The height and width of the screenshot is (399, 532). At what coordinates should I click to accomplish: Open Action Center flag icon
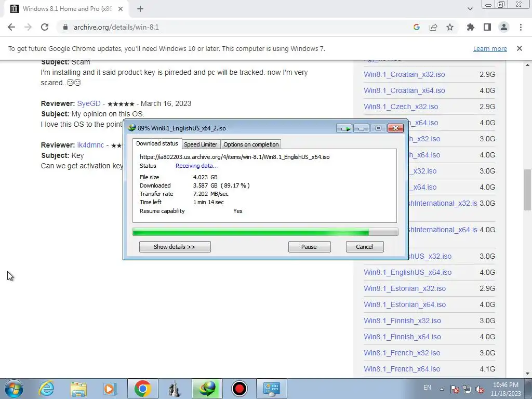(x=455, y=389)
